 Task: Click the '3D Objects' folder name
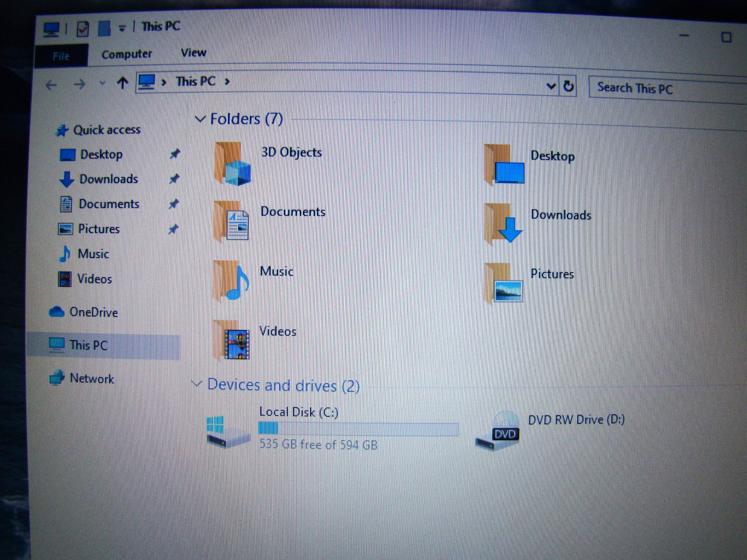coord(291,152)
